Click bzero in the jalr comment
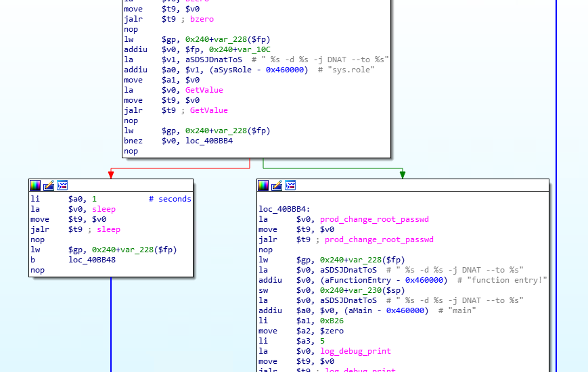 click(202, 19)
